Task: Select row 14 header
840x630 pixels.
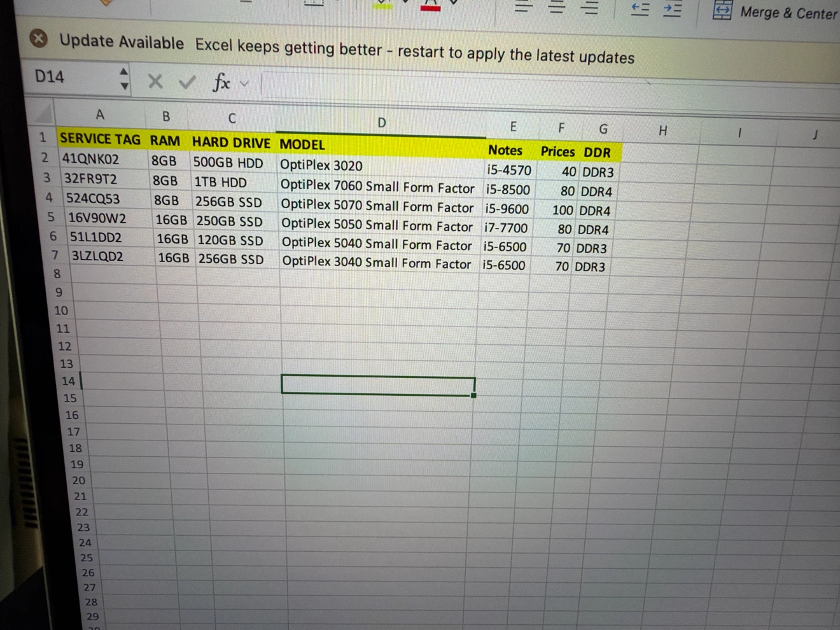Action: (x=68, y=381)
